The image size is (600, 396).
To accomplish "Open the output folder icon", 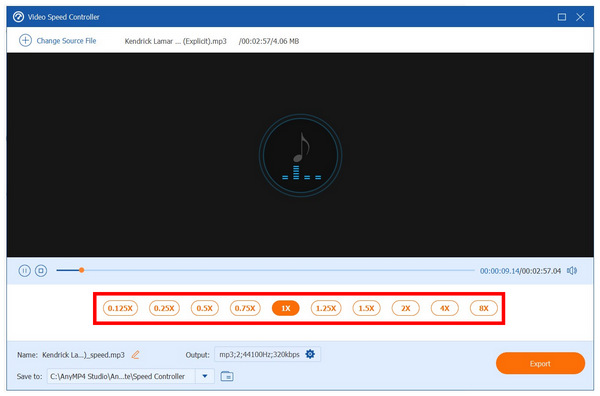I will tap(227, 376).
